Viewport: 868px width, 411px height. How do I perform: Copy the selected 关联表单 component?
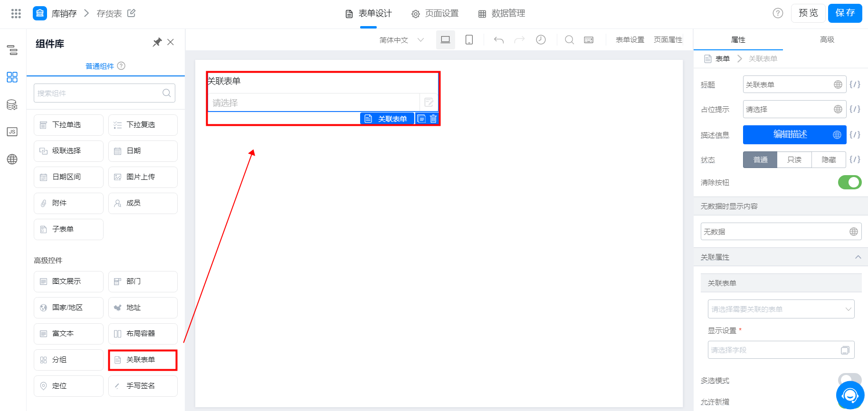421,119
